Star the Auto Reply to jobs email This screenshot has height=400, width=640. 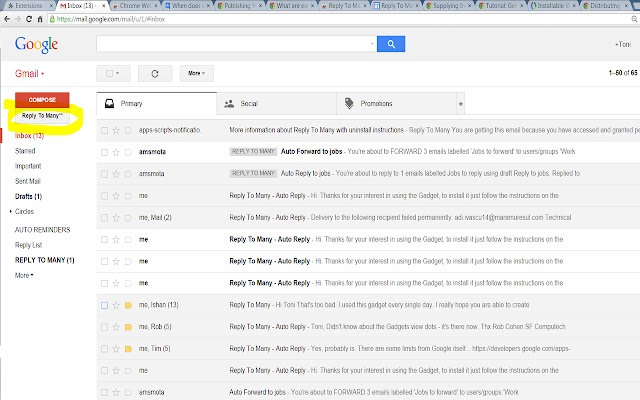tap(116, 174)
